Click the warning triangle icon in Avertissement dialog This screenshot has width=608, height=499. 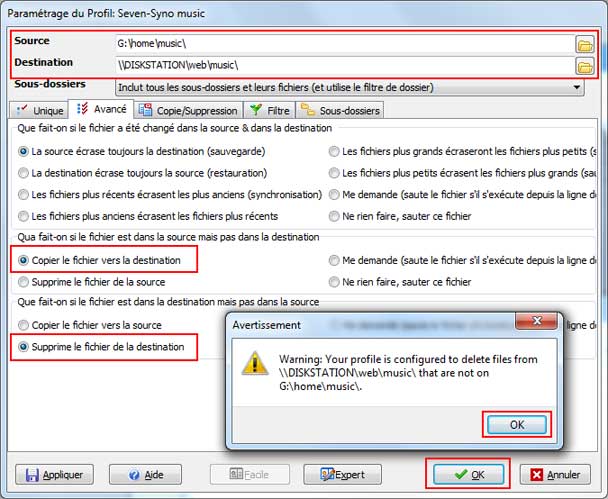pos(255,364)
